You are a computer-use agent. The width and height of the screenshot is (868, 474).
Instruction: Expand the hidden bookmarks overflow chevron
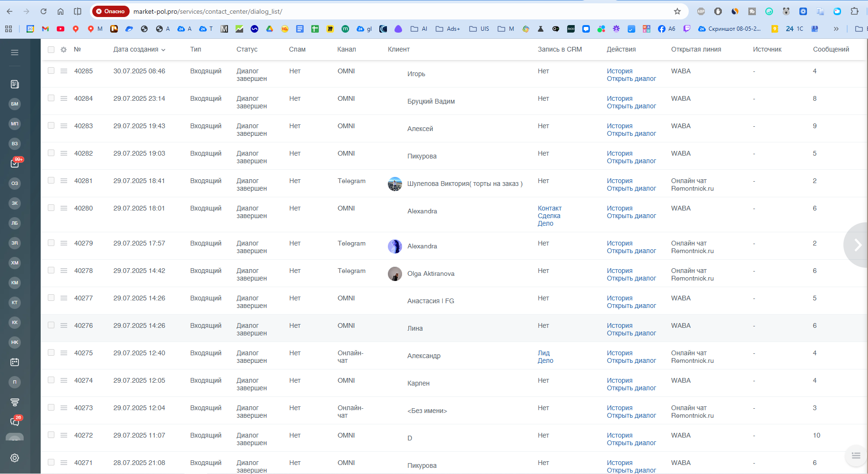point(836,29)
